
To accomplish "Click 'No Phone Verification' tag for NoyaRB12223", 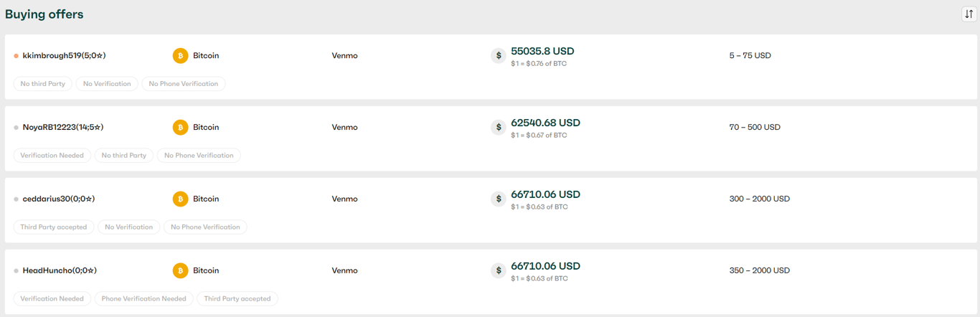I will tap(199, 156).
